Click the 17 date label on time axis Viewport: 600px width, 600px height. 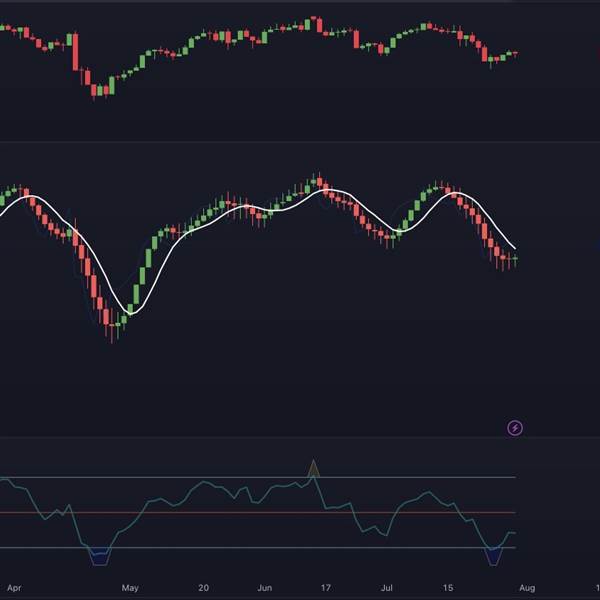(326, 588)
